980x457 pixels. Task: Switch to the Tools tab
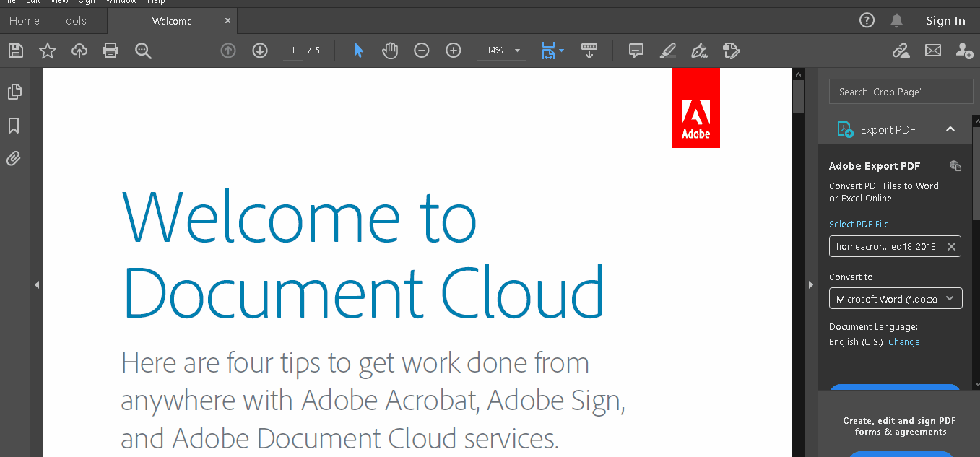click(x=74, y=21)
